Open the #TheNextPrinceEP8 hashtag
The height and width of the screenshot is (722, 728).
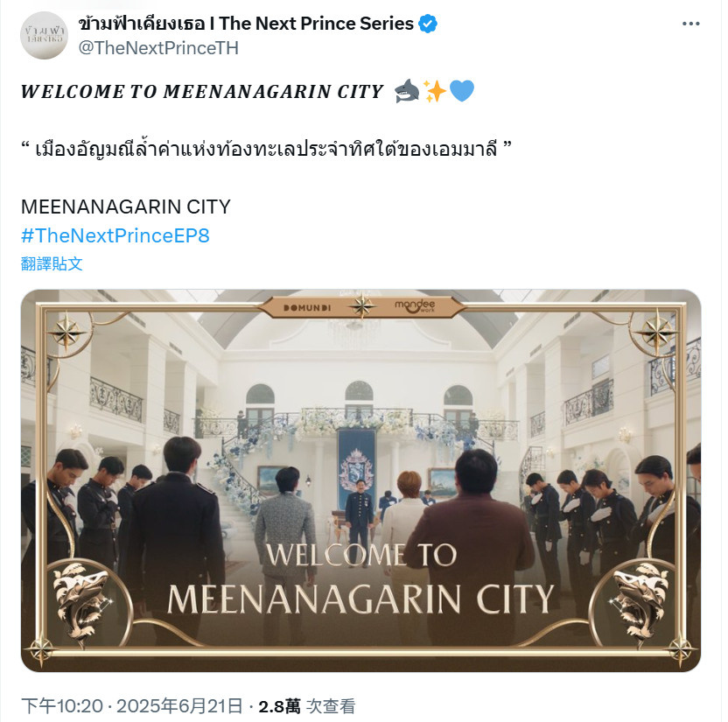point(115,236)
